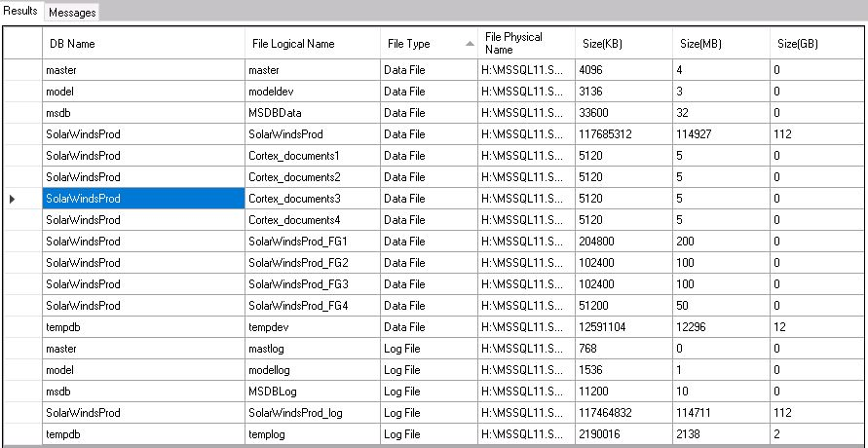The height and width of the screenshot is (448, 868).
Task: Select the Results tab
Action: point(20,12)
